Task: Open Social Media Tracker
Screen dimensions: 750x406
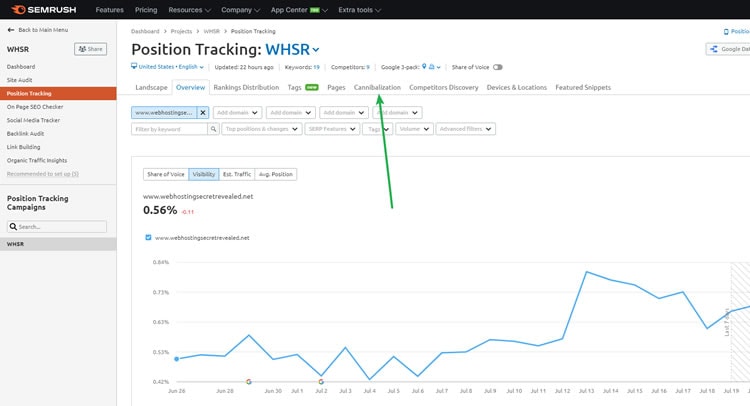Action: [33, 120]
